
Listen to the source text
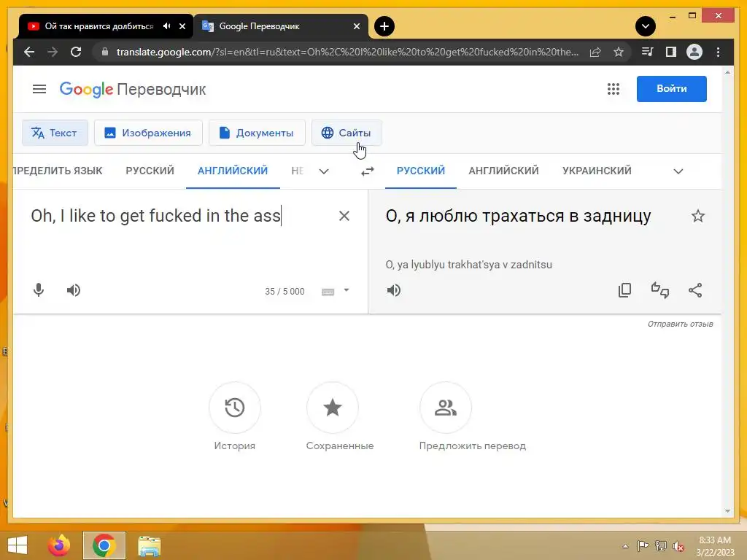(74, 290)
